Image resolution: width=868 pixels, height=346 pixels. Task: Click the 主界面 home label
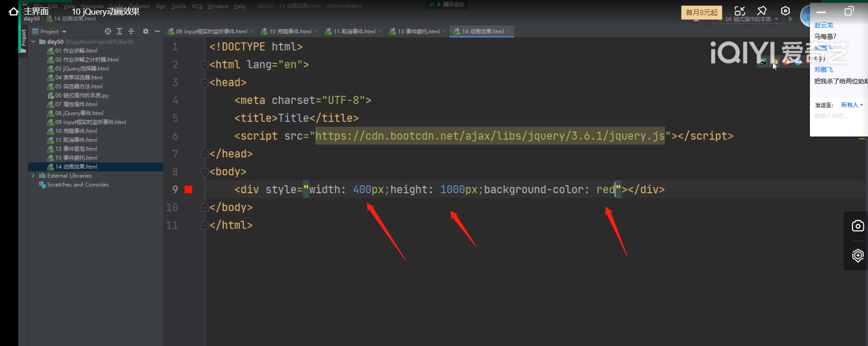click(x=36, y=11)
